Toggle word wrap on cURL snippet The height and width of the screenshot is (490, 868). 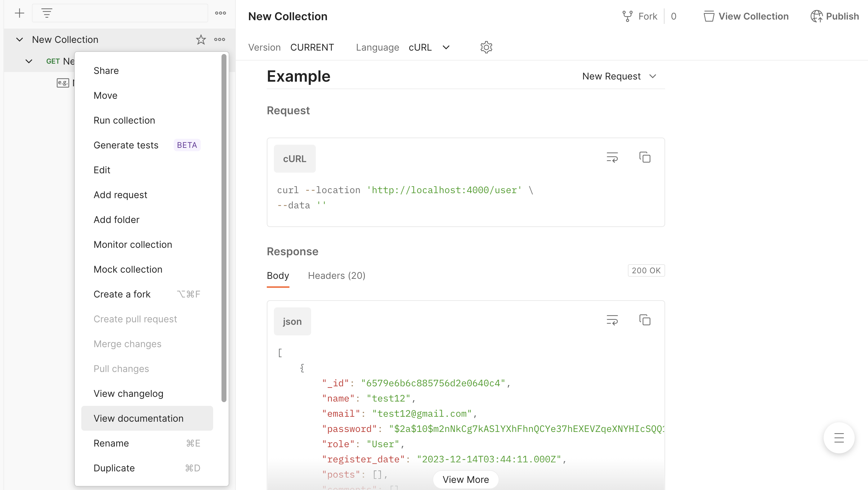point(612,157)
